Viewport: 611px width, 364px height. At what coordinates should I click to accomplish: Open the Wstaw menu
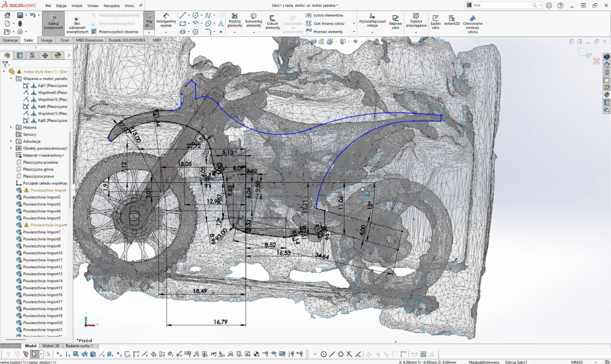pyautogui.click(x=93, y=6)
